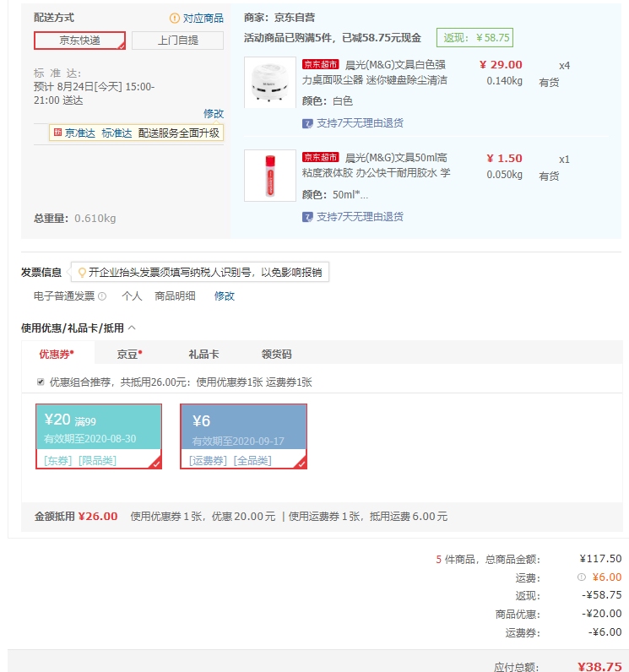
Task: Click the 颜色: 白色 text for the vacuum
Action: (328, 101)
